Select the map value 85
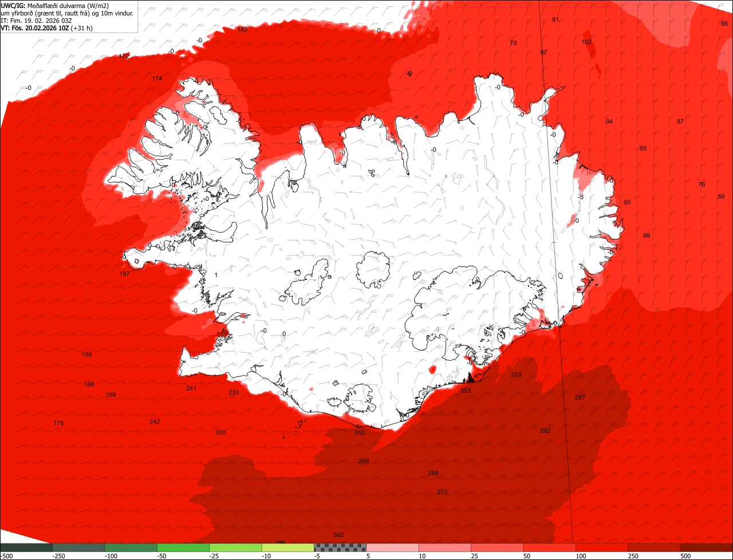 [x=627, y=202]
